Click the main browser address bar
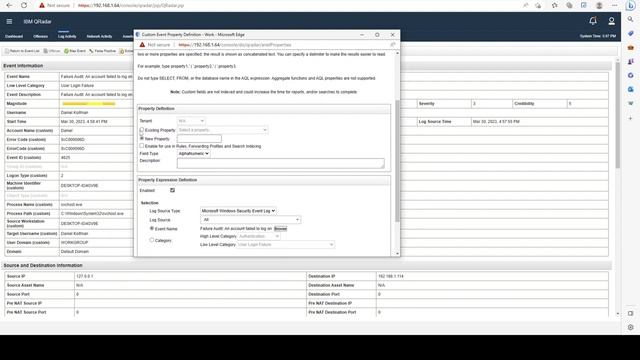Screen dimensions: 640x360 pos(131,5)
